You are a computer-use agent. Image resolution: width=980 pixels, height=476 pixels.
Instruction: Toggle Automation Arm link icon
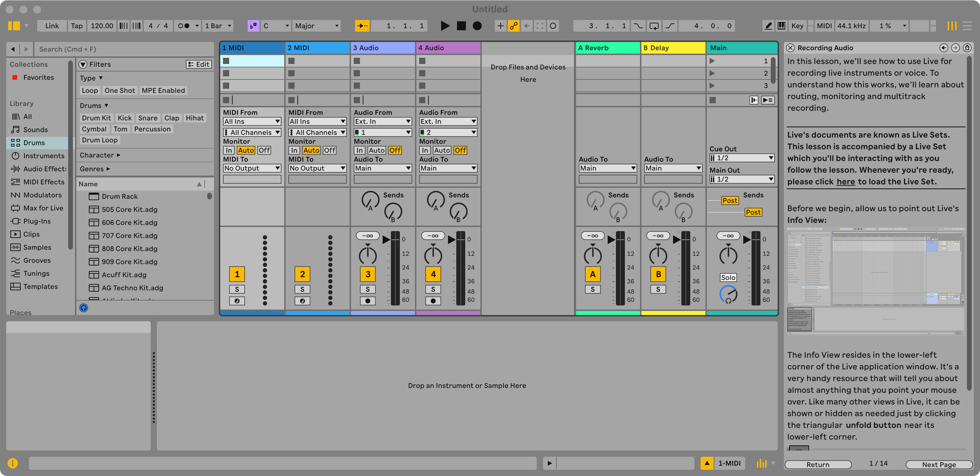[x=514, y=26]
